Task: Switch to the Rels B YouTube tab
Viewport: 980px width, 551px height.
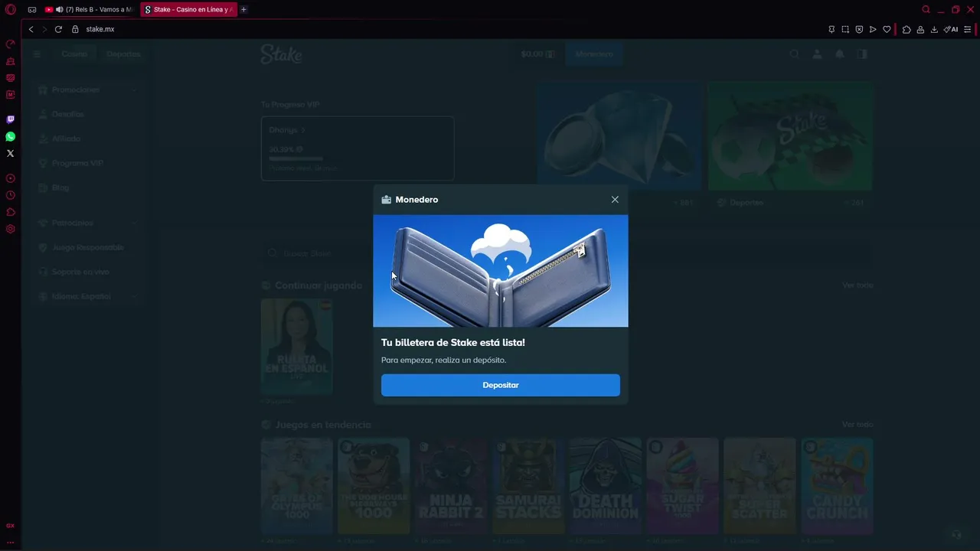Action: tap(89, 10)
